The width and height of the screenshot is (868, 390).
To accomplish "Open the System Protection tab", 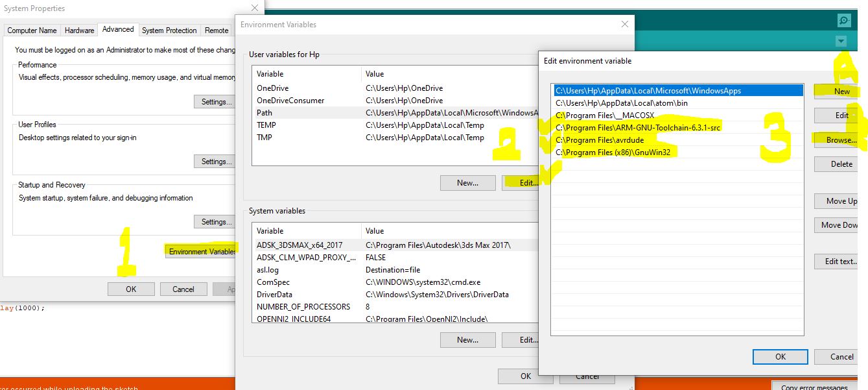I will click(x=169, y=30).
